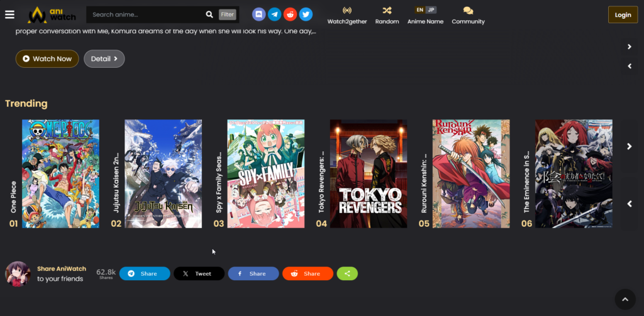The height and width of the screenshot is (316, 644).
Task: Click the Trending heading
Action: tap(26, 104)
